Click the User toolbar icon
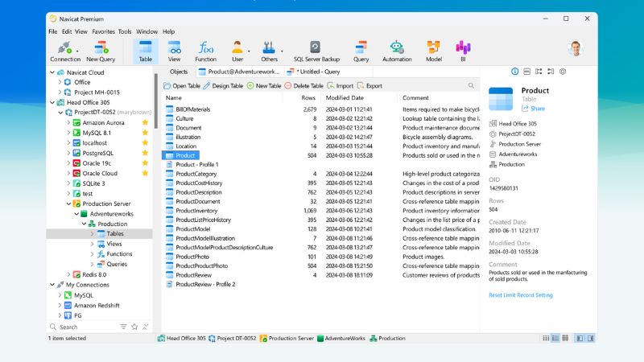The height and width of the screenshot is (362, 644). [237, 51]
